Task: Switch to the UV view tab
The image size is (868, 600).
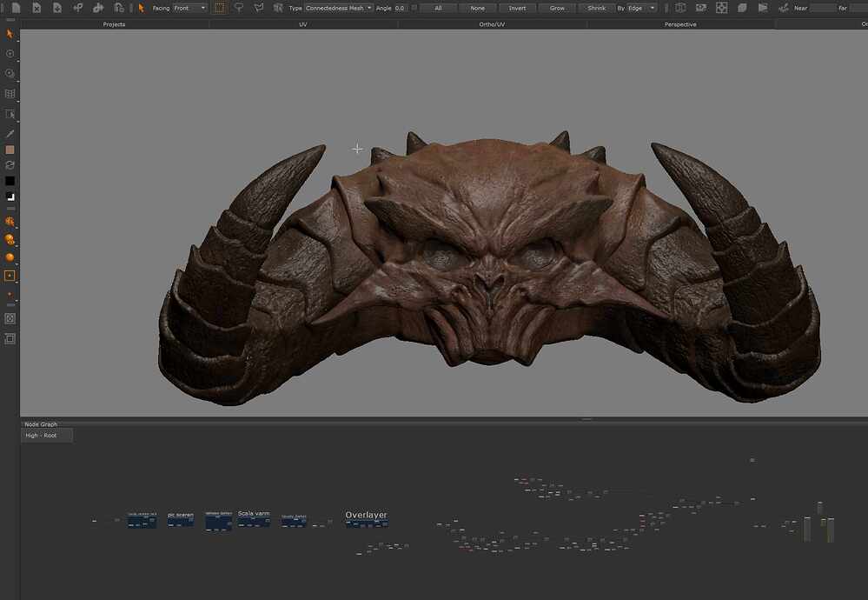Action: pyautogui.click(x=303, y=24)
